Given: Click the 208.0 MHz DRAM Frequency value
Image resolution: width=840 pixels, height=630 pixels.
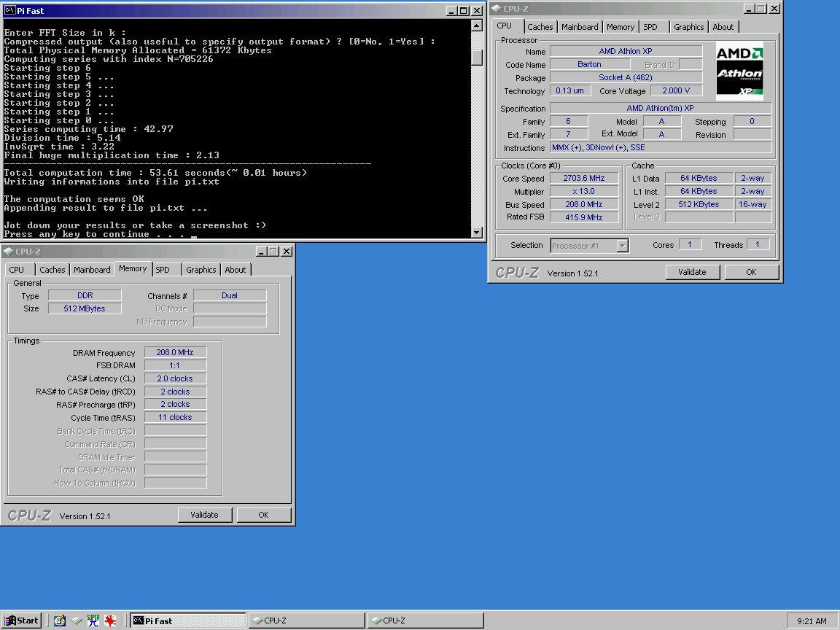Looking at the screenshot, I should 175,352.
